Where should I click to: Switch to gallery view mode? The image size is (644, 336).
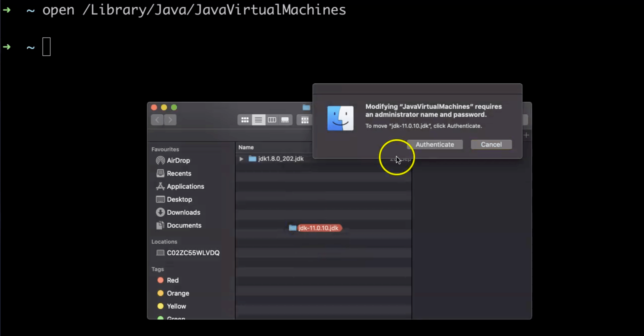tap(285, 120)
